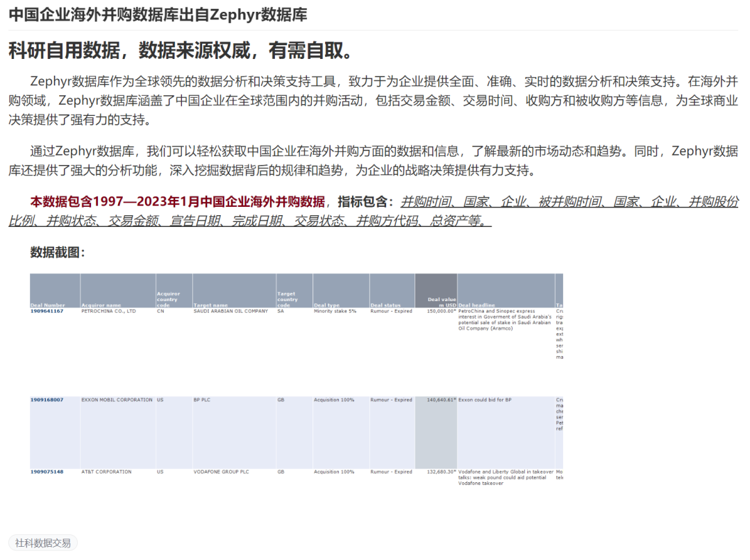Click the heading 科研自用数据，数据来源权威，有需自取。
Viewport: 750px width, 560px height.
point(182,51)
